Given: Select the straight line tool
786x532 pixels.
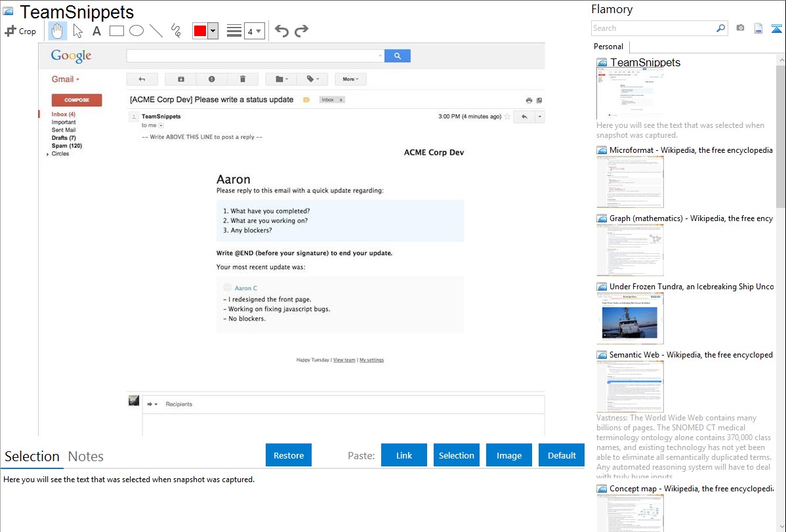Looking at the screenshot, I should (156, 31).
